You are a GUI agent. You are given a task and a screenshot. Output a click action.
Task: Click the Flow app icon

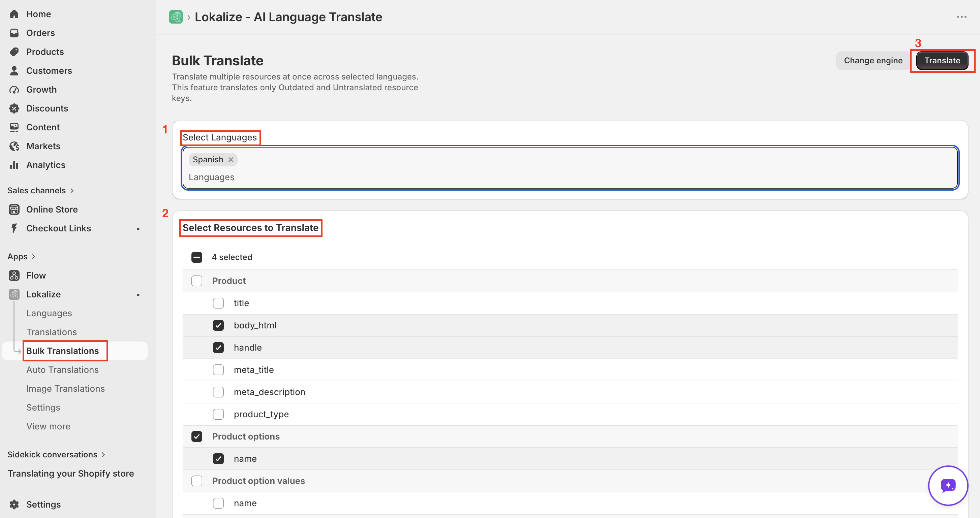14,276
